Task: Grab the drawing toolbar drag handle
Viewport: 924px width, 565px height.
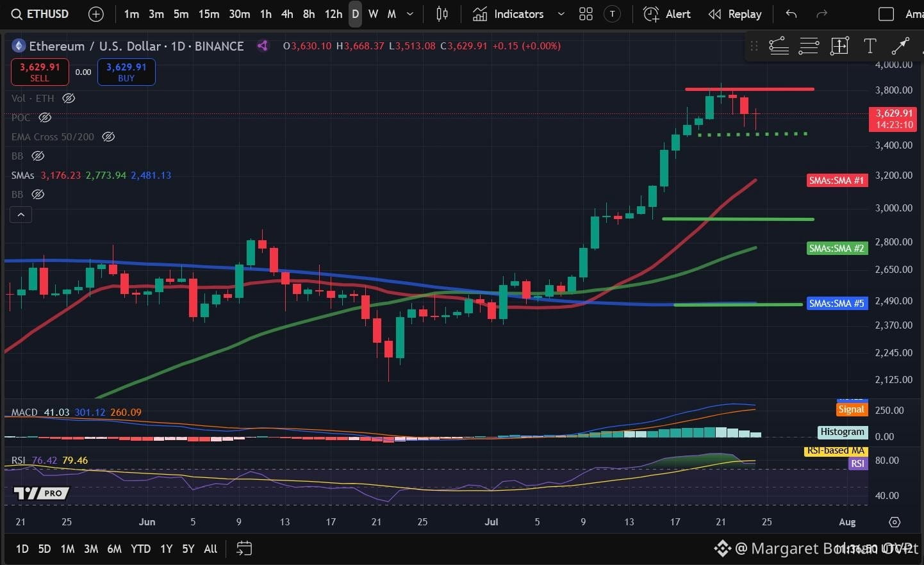Action: tap(754, 45)
